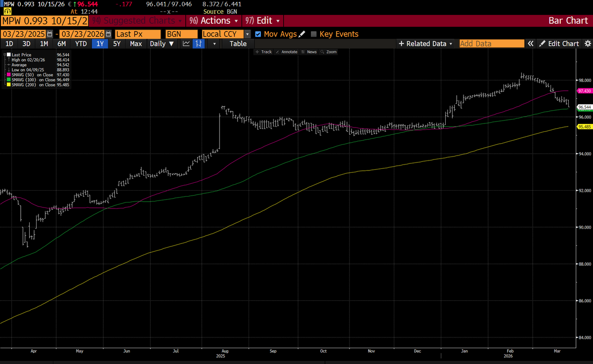Click the MPW 0.993 security field
593x364 pixels.
pos(45,21)
